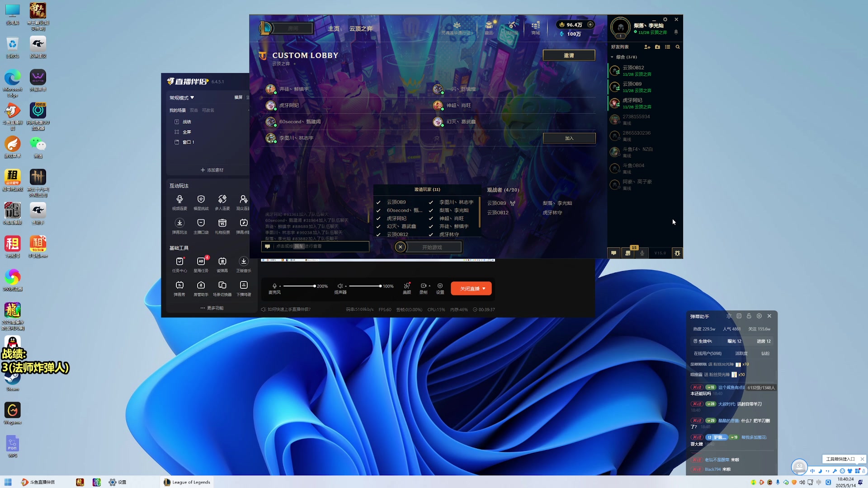Adjust microphone volume slider 200%

pos(299,286)
